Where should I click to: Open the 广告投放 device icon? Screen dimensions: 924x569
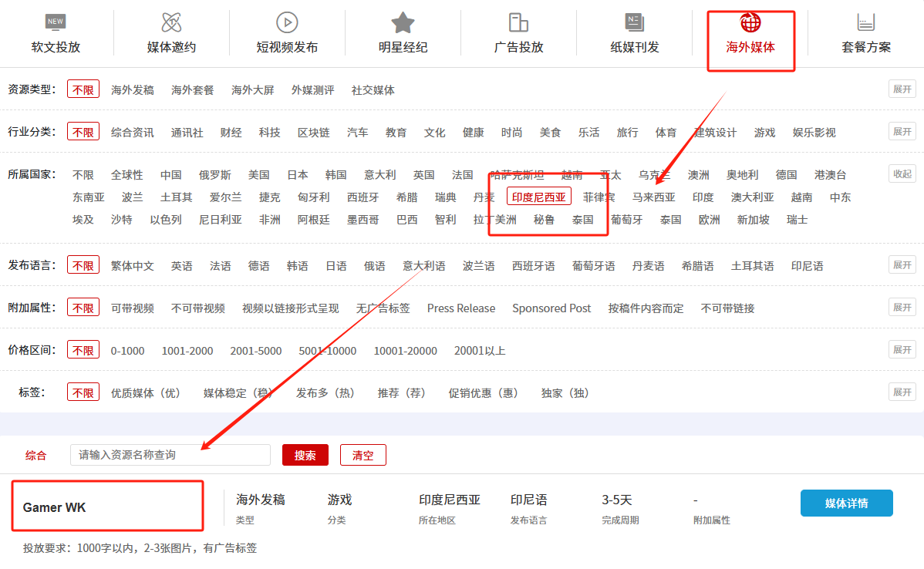click(518, 22)
